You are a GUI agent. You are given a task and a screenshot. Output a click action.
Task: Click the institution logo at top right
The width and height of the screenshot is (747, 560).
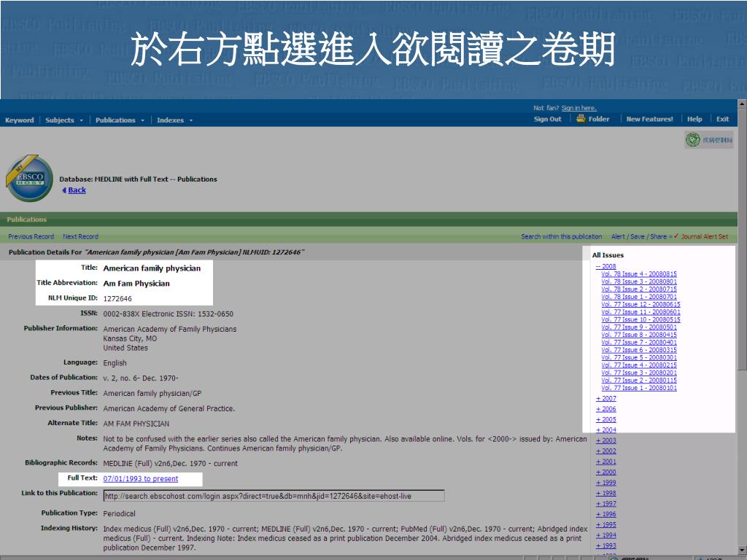[709, 140]
